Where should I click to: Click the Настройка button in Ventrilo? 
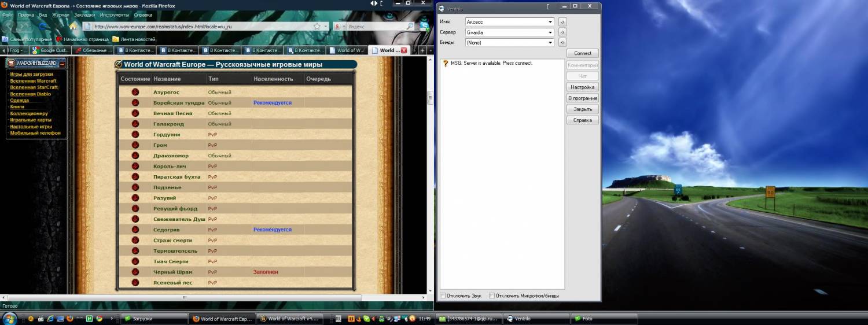coord(583,87)
